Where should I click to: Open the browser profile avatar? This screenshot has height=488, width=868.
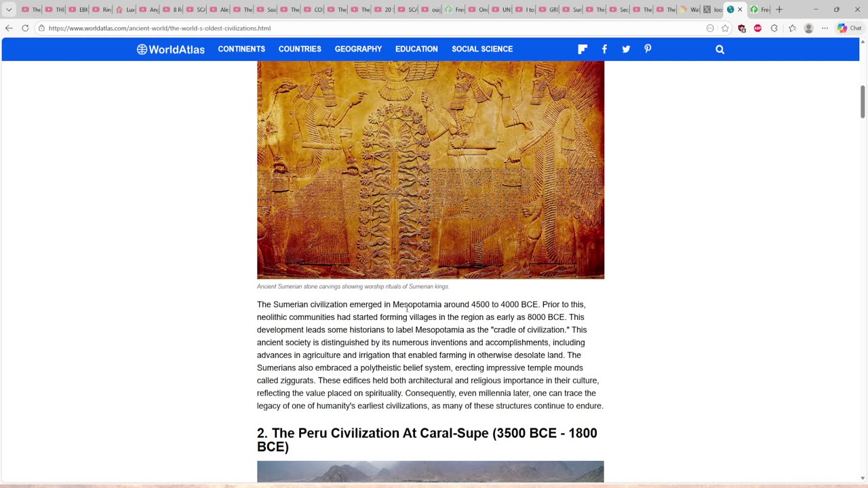[x=808, y=28]
